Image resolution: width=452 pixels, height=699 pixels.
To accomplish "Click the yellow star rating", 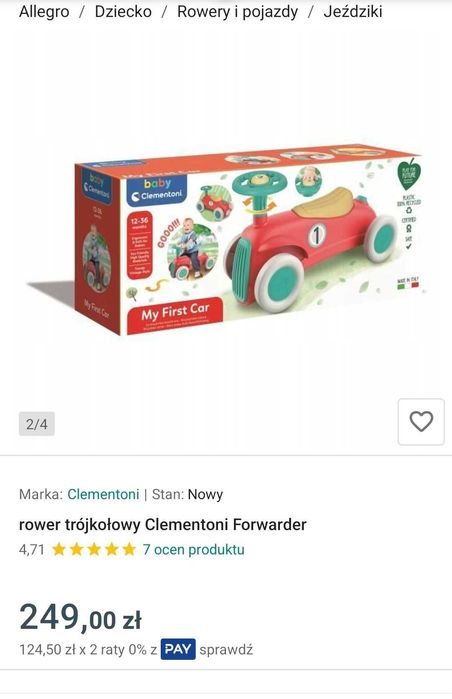I will 94,549.
